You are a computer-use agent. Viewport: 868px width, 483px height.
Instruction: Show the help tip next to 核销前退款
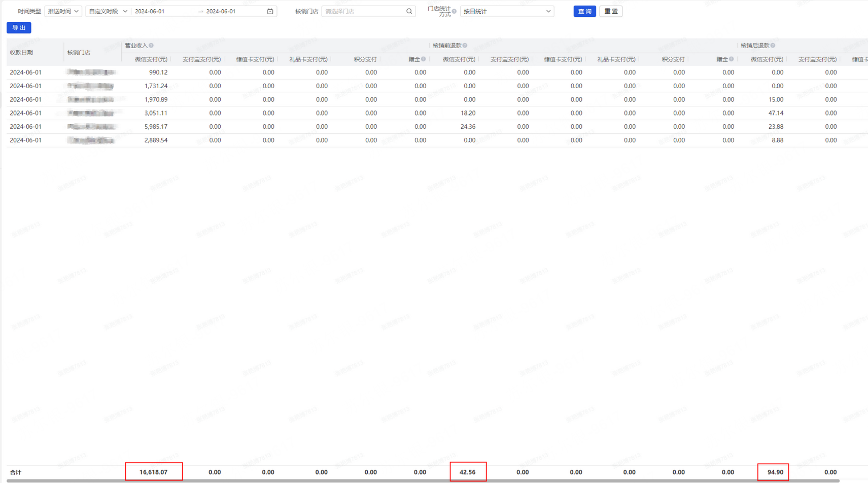tap(465, 46)
